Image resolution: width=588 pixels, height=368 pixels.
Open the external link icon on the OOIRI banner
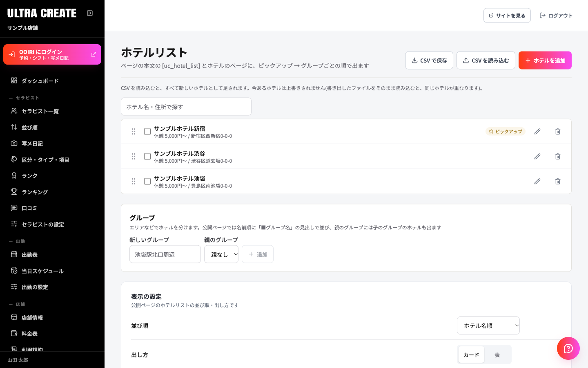(94, 54)
